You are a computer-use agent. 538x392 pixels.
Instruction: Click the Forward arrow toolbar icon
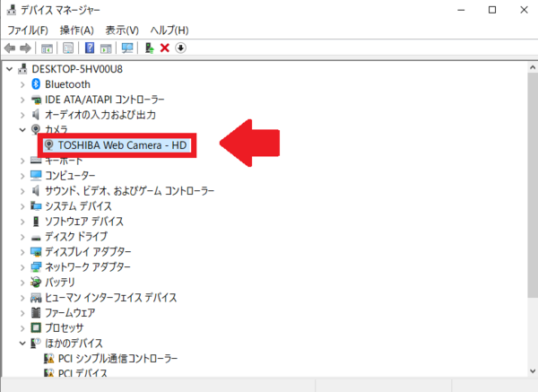pos(25,48)
